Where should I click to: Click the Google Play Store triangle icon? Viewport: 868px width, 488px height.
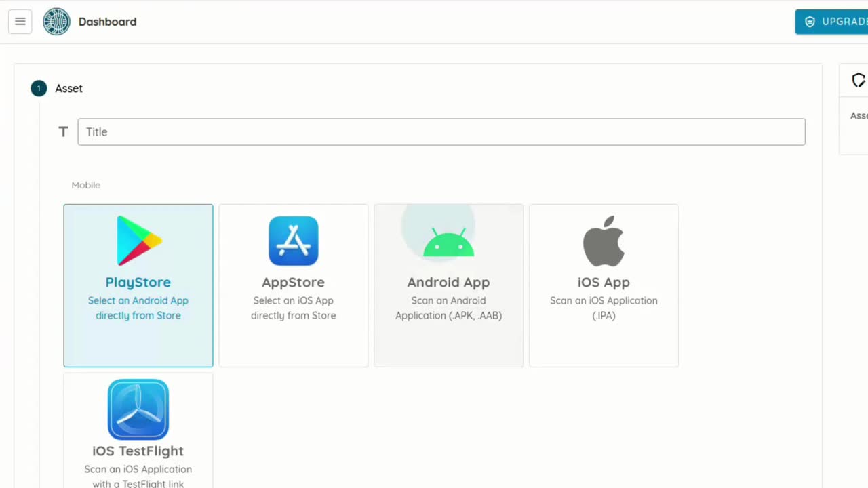coord(138,241)
